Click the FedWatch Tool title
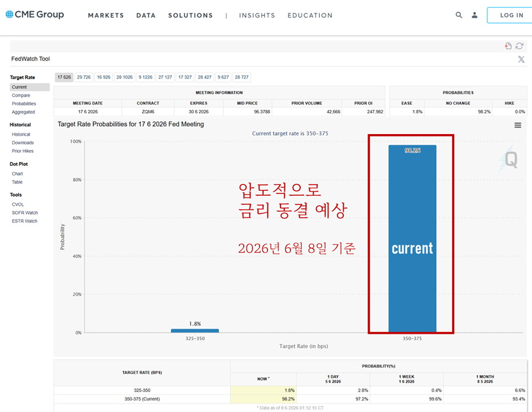This screenshot has height=412, width=532. pyautogui.click(x=31, y=59)
